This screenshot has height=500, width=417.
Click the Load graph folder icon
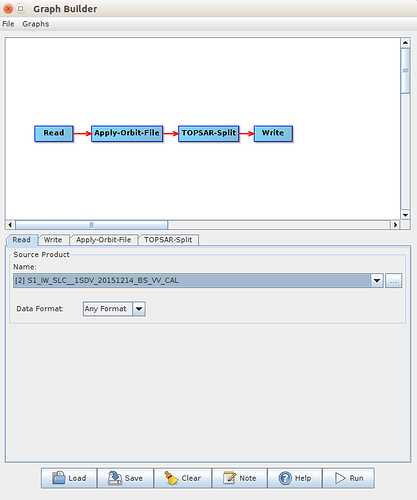pos(59,478)
